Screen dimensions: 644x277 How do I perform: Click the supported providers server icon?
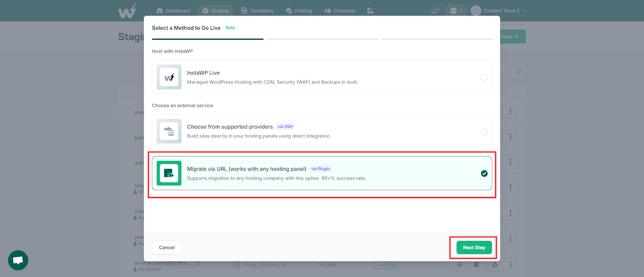(169, 131)
